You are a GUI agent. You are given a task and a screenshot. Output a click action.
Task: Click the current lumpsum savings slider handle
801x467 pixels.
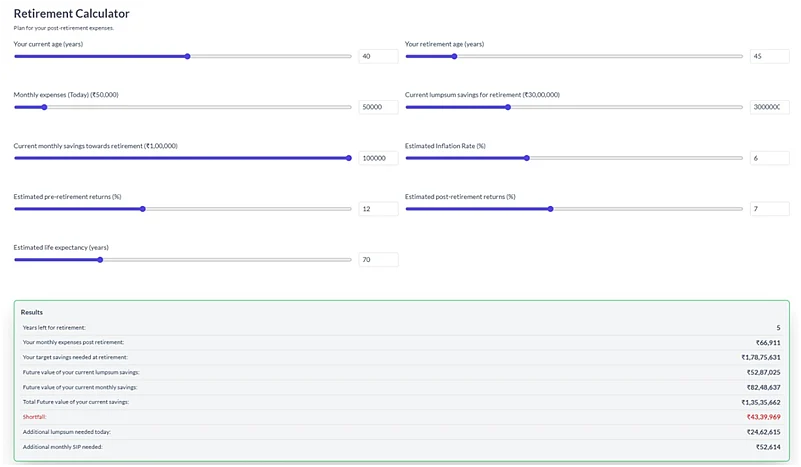point(508,107)
